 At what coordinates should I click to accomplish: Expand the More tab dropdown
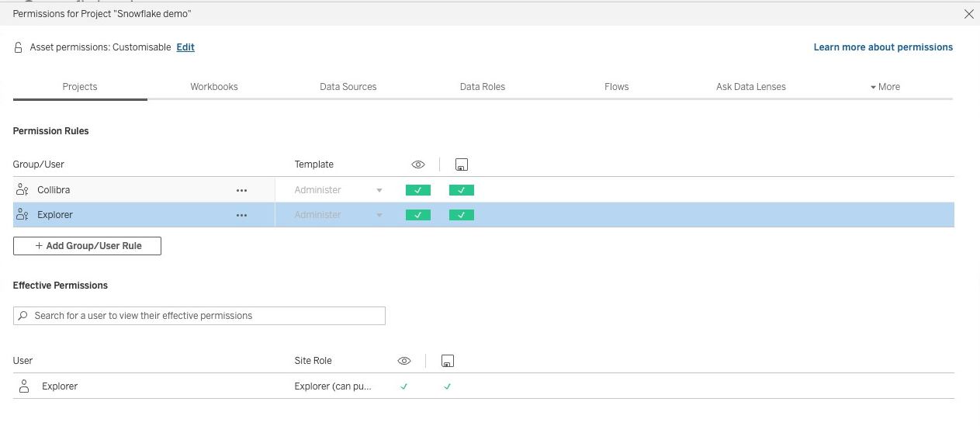coord(885,87)
